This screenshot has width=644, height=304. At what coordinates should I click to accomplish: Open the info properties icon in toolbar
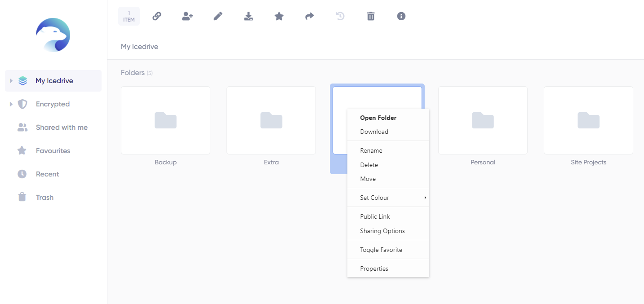(401, 16)
